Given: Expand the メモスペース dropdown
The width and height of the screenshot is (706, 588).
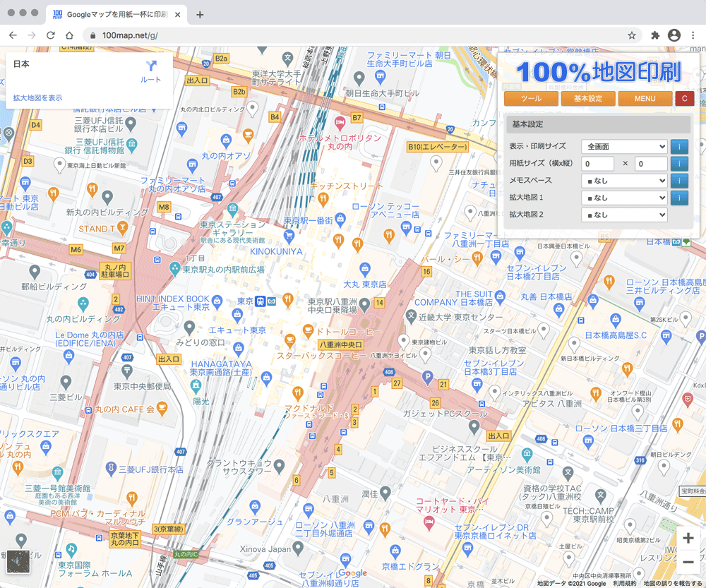Looking at the screenshot, I should tap(624, 181).
